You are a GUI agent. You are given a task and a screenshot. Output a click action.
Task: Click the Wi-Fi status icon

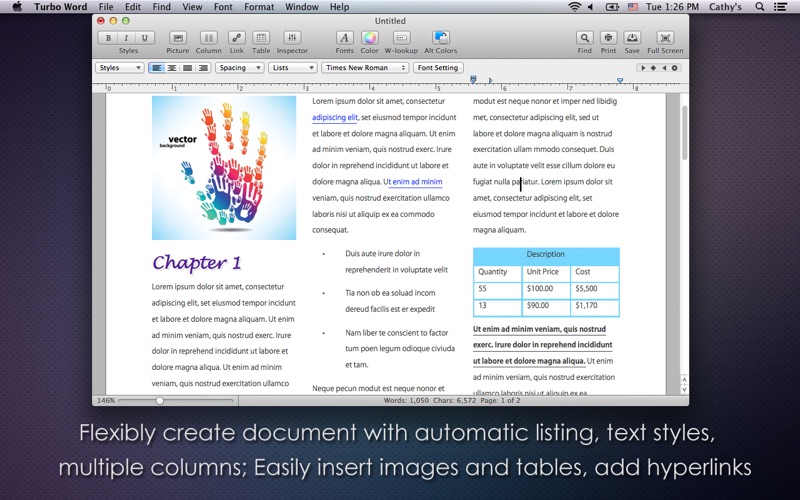(x=574, y=7)
